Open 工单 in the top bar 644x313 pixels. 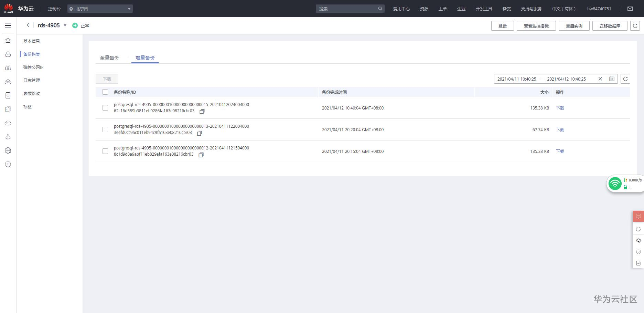pyautogui.click(x=443, y=9)
